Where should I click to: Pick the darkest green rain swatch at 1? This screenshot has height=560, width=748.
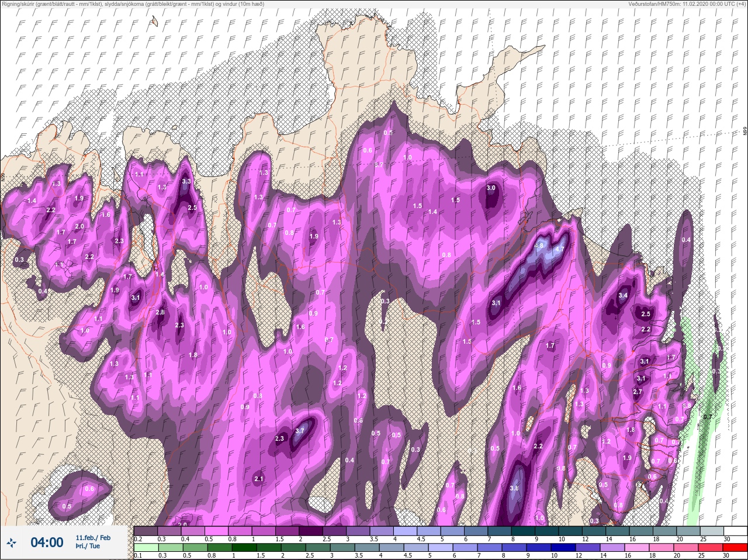click(244, 548)
